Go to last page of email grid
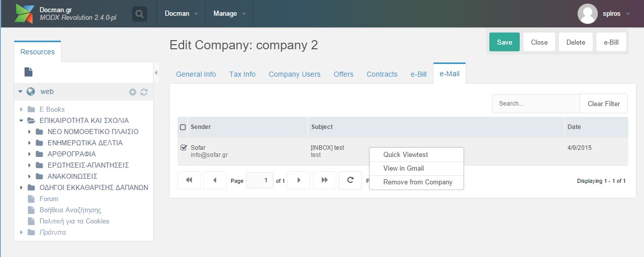The image size is (644, 257). tap(325, 180)
